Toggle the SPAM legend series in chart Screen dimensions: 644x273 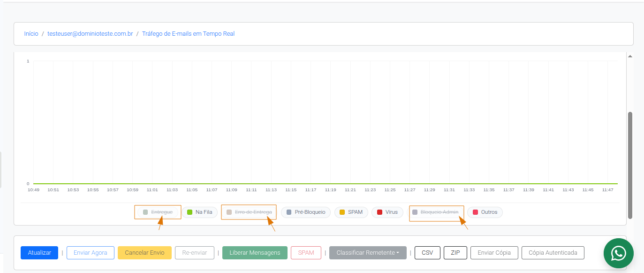[351, 212]
